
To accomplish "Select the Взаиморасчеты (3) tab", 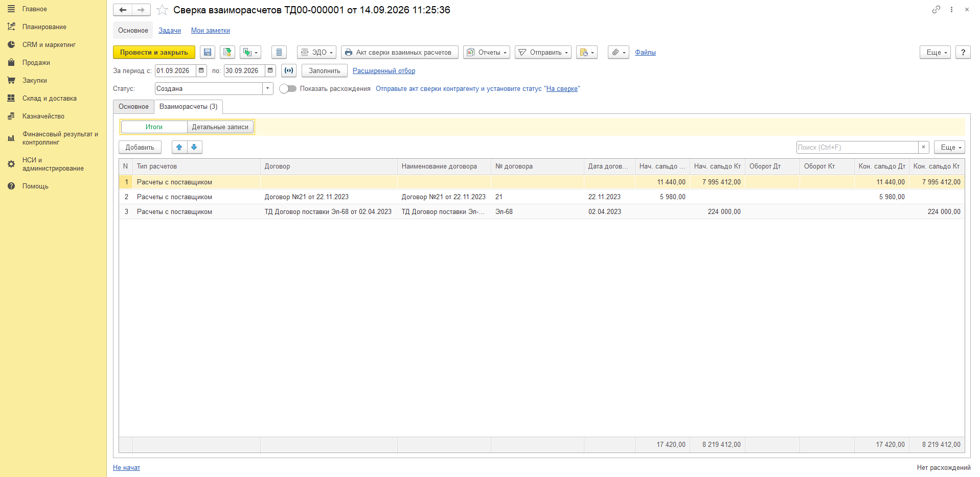I will point(189,106).
